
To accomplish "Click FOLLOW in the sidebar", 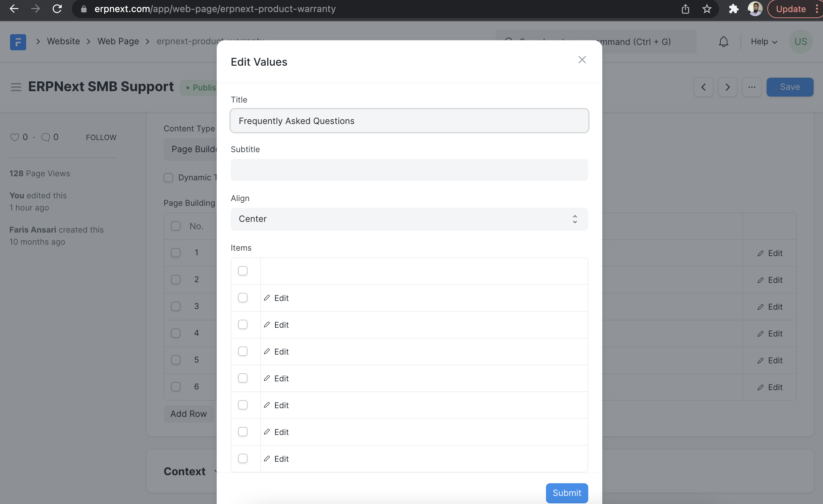I will (101, 137).
